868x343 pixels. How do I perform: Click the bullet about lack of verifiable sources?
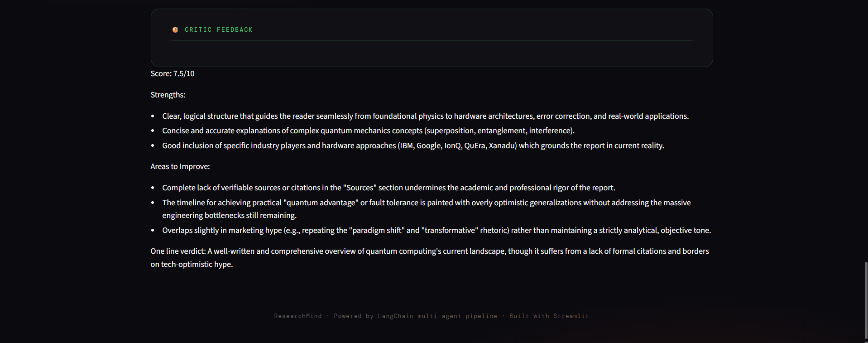point(388,188)
